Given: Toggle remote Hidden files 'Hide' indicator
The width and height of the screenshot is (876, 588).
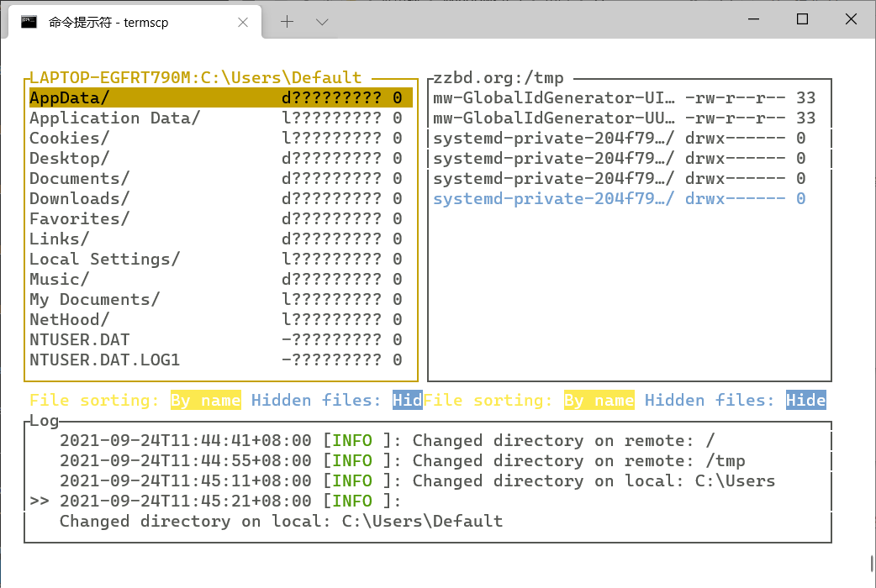Looking at the screenshot, I should pyautogui.click(x=805, y=401).
